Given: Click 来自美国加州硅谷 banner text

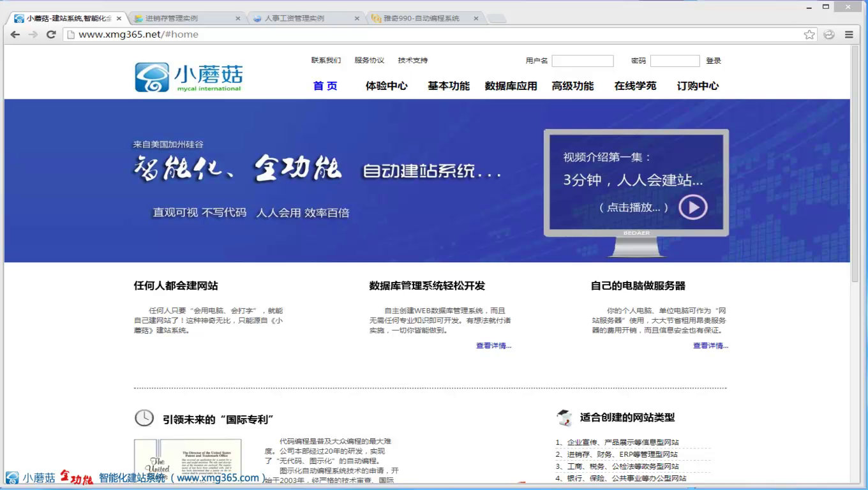Looking at the screenshot, I should (168, 145).
